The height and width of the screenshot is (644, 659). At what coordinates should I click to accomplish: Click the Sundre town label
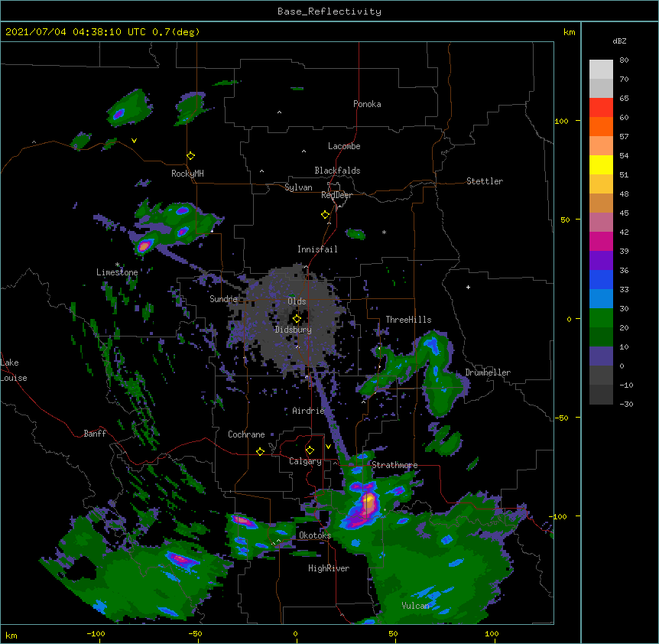[223, 299]
